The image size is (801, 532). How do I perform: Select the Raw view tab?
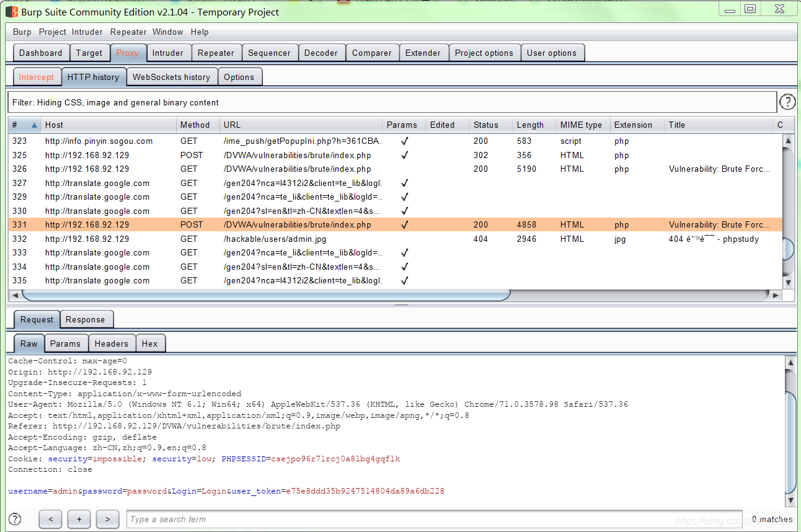click(29, 343)
